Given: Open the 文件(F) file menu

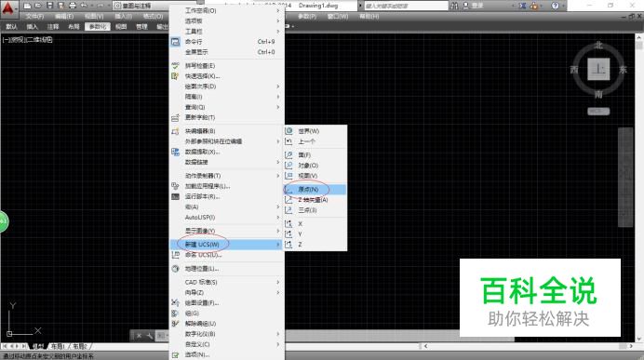Looking at the screenshot, I should point(34,17).
